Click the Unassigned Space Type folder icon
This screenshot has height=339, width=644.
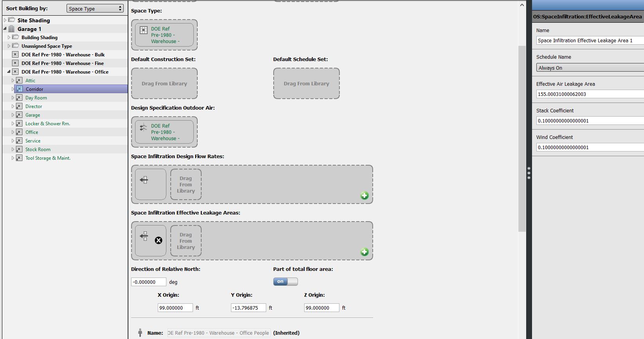(16, 46)
